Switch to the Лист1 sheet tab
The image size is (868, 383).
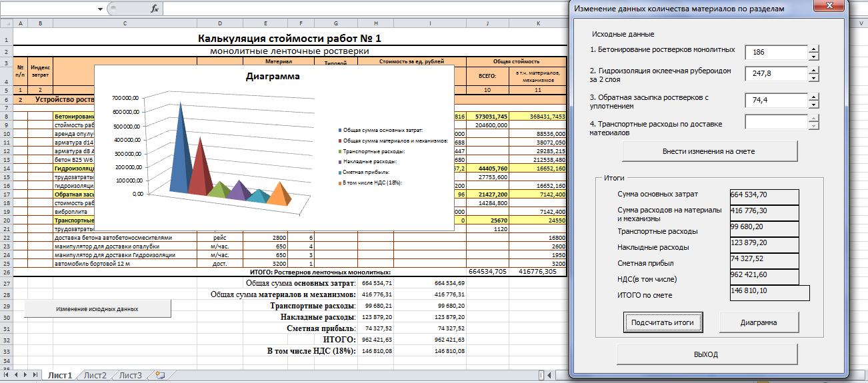(x=59, y=376)
